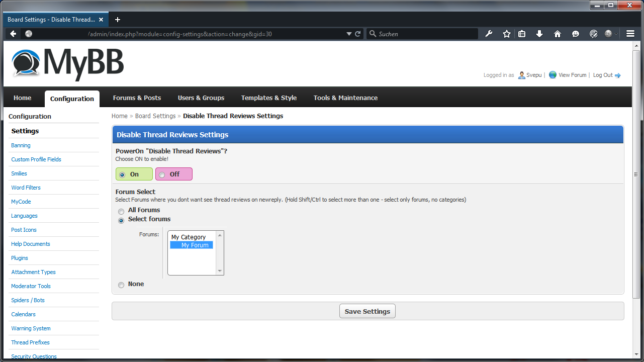Open the Configuration admin tab

[x=72, y=99]
